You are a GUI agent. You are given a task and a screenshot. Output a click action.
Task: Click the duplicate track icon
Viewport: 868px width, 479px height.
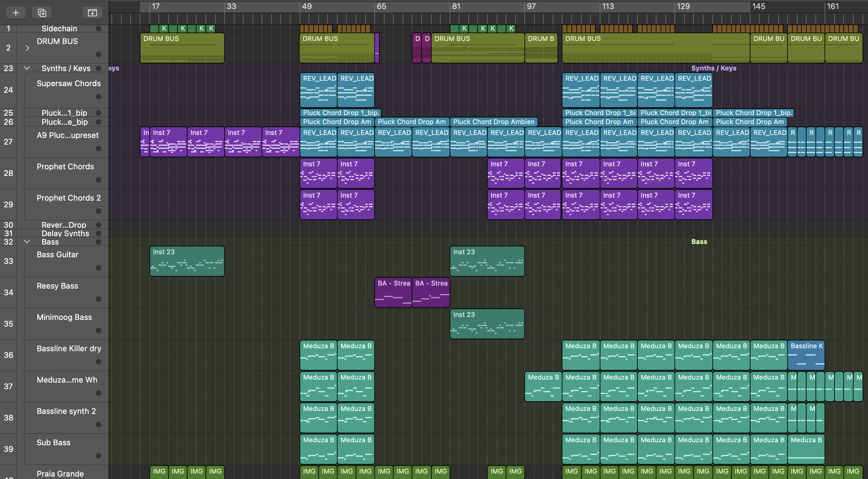click(42, 13)
